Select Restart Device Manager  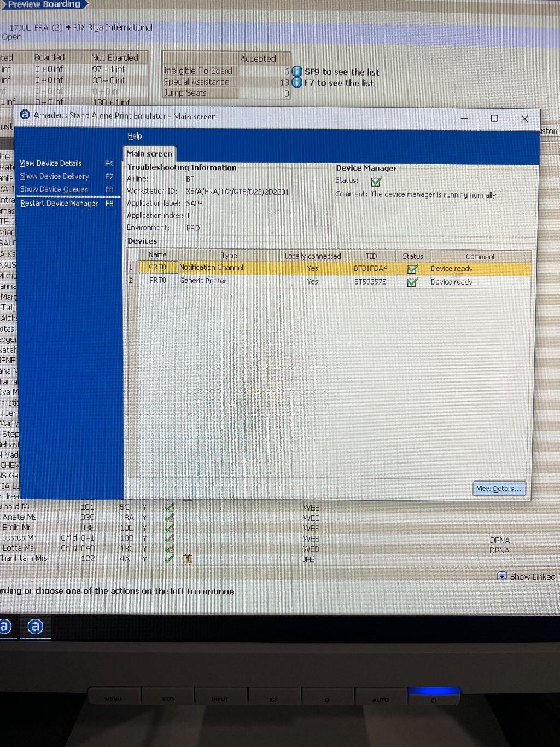coord(59,204)
